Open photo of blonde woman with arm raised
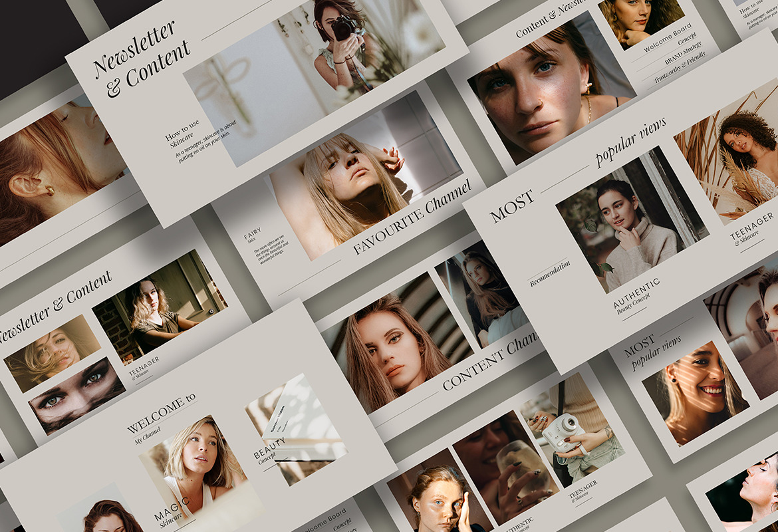Viewport: 778px width, 532px height. (366, 175)
